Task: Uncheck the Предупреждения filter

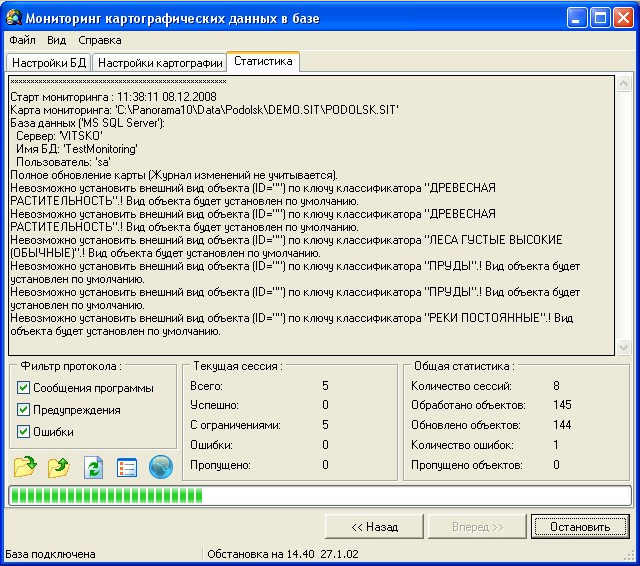Action: tap(24, 410)
